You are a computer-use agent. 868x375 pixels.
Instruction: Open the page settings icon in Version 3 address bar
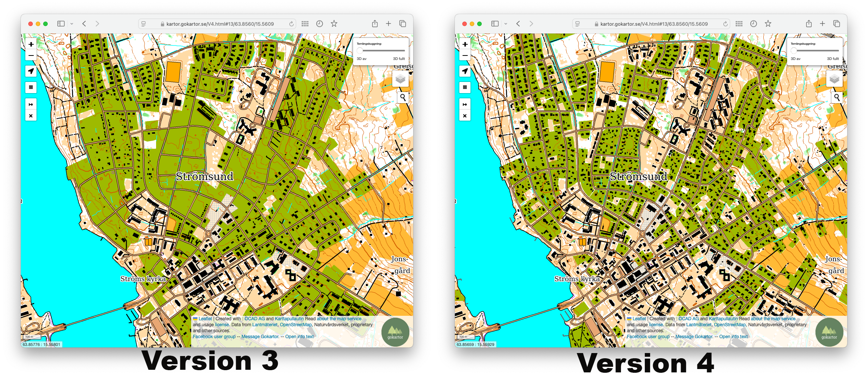point(143,24)
